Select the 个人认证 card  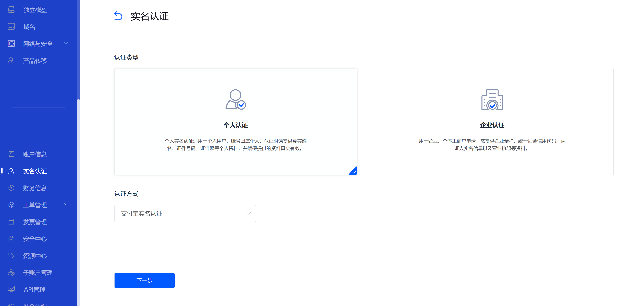[x=236, y=122]
